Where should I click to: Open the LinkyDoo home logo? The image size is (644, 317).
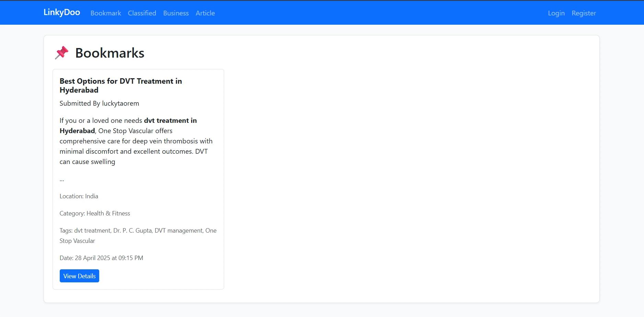click(61, 12)
